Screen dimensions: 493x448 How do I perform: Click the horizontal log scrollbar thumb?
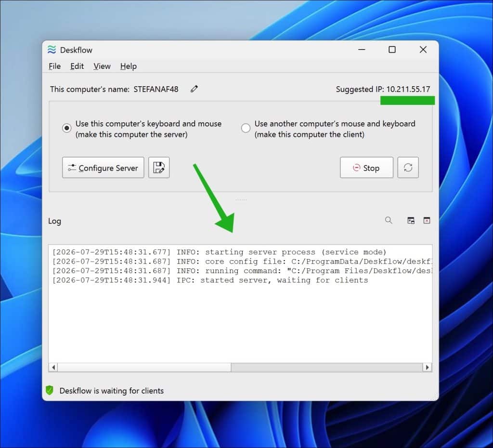[144, 367]
